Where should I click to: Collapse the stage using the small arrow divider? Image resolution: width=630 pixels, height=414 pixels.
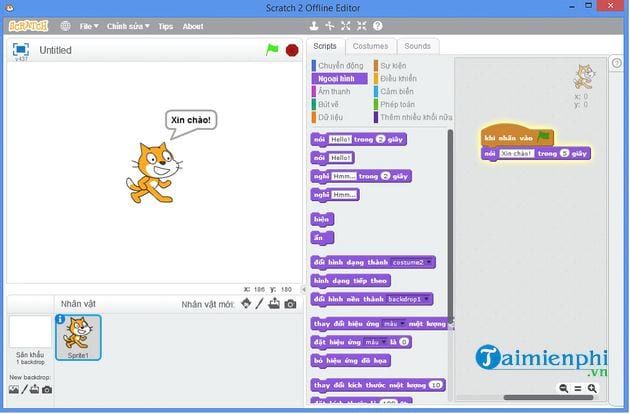[304, 289]
